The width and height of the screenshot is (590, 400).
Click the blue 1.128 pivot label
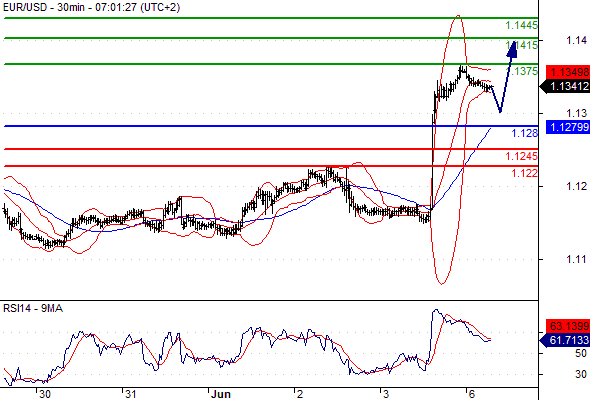click(525, 133)
